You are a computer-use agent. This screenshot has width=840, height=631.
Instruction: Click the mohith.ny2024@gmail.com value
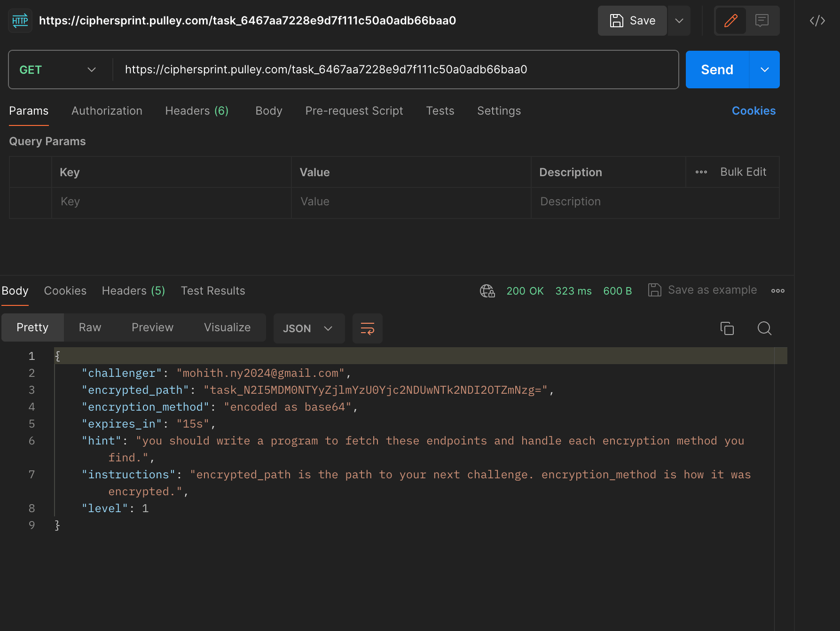coord(260,373)
